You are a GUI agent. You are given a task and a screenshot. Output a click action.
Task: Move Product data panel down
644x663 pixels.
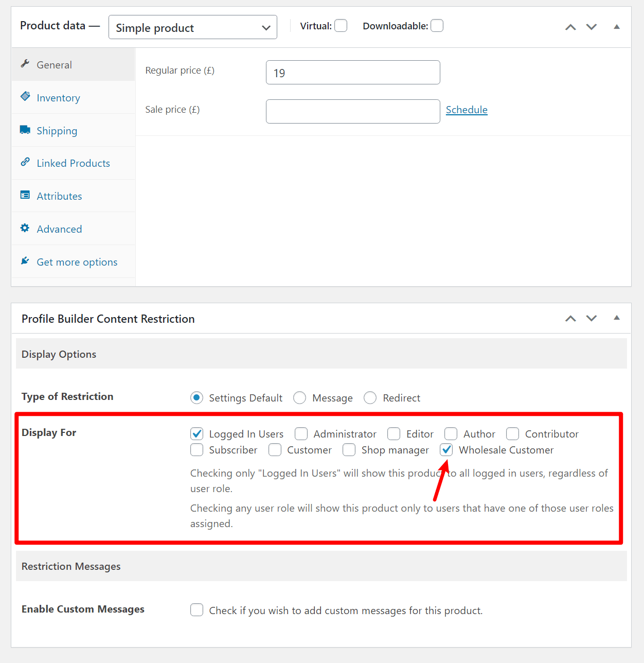point(592,27)
